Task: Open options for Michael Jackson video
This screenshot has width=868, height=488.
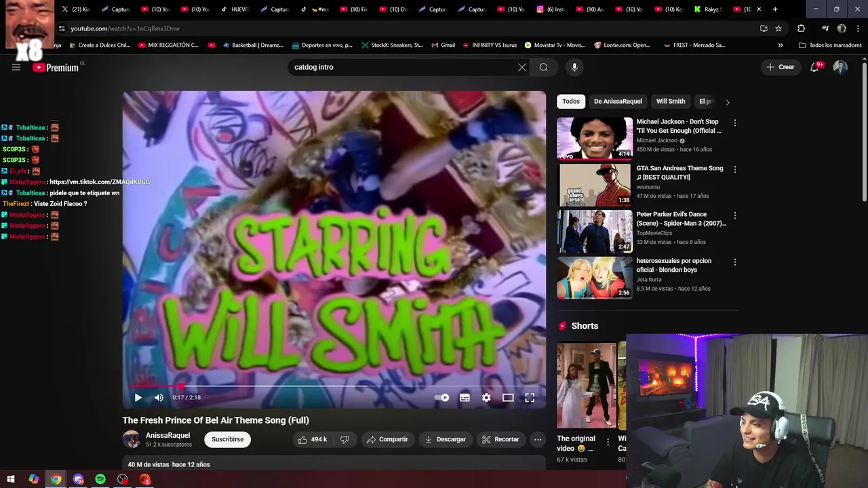Action: pos(734,123)
